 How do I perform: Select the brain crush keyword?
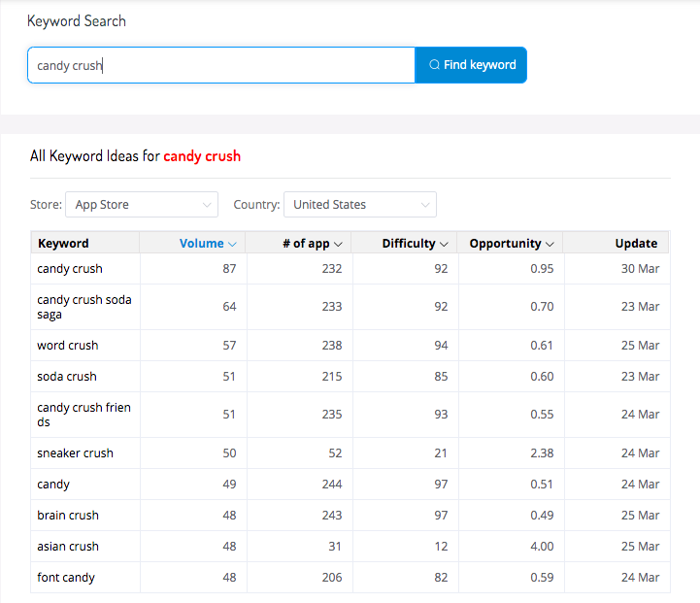(68, 515)
